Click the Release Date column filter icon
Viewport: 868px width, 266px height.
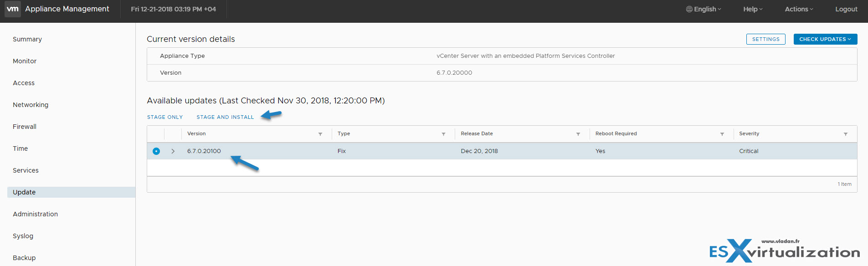(x=578, y=134)
